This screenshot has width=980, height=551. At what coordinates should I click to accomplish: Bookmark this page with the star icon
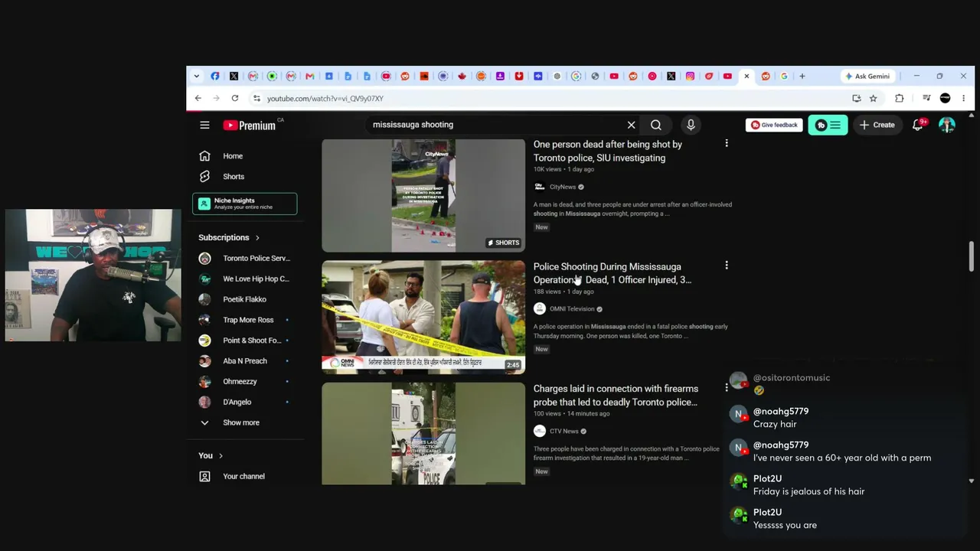pos(874,98)
